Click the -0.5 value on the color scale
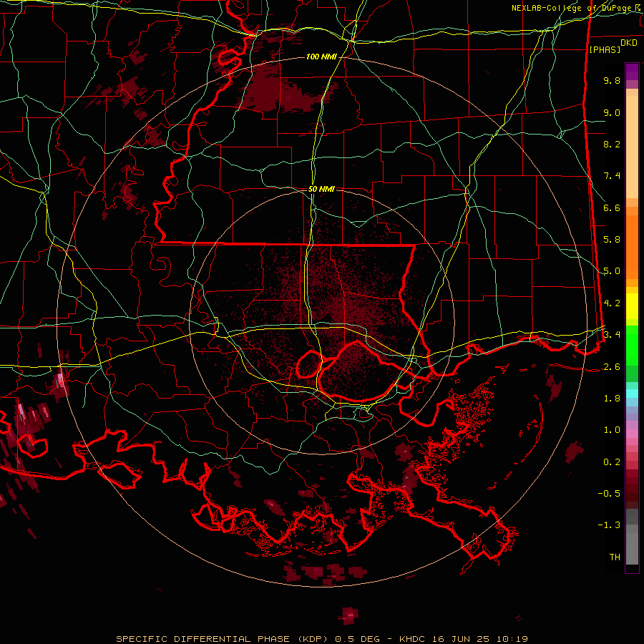The height and width of the screenshot is (644, 644). [609, 494]
